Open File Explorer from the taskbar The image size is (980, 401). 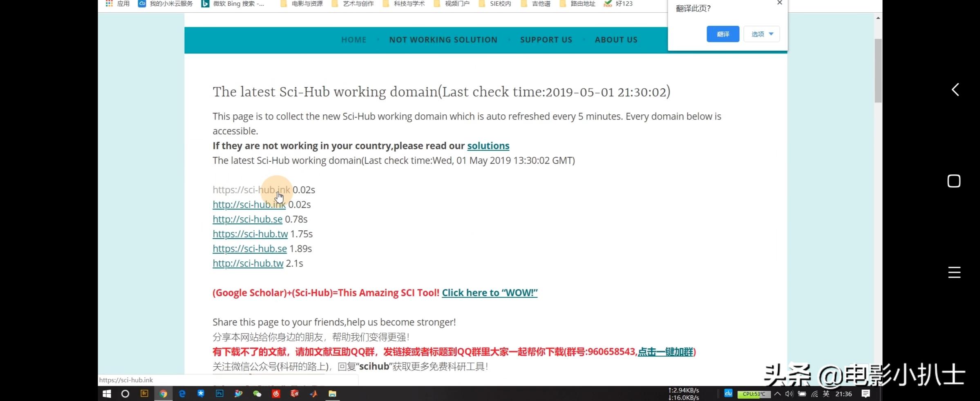(x=332, y=394)
